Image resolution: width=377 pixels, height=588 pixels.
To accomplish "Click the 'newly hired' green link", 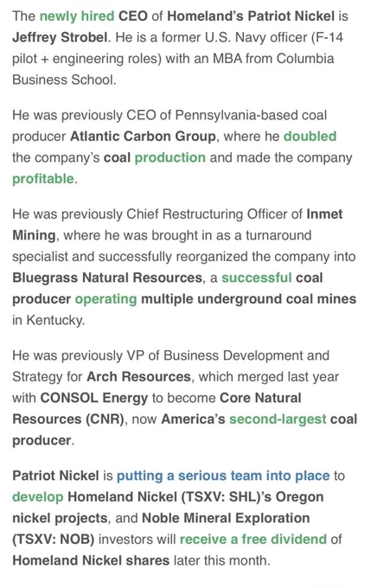I will tap(77, 16).
